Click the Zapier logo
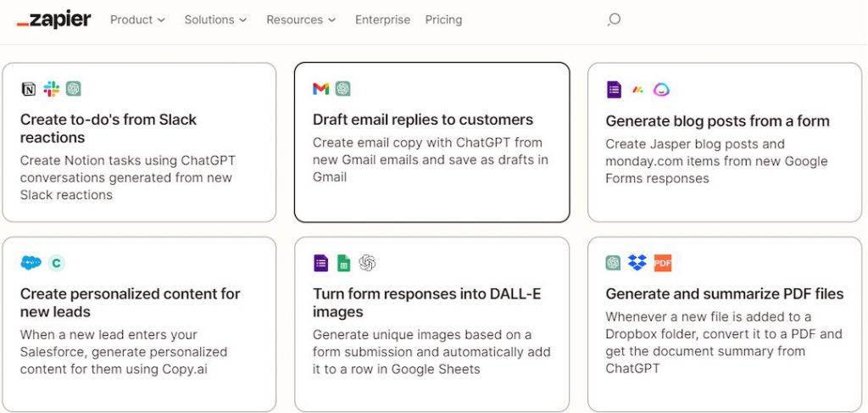The height and width of the screenshot is (413, 868). point(53,20)
